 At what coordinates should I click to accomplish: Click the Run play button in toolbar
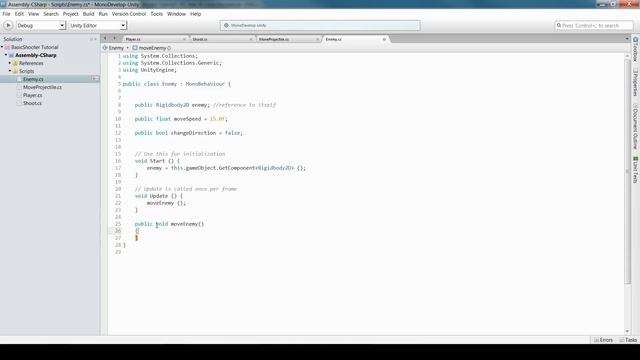tap(8, 25)
